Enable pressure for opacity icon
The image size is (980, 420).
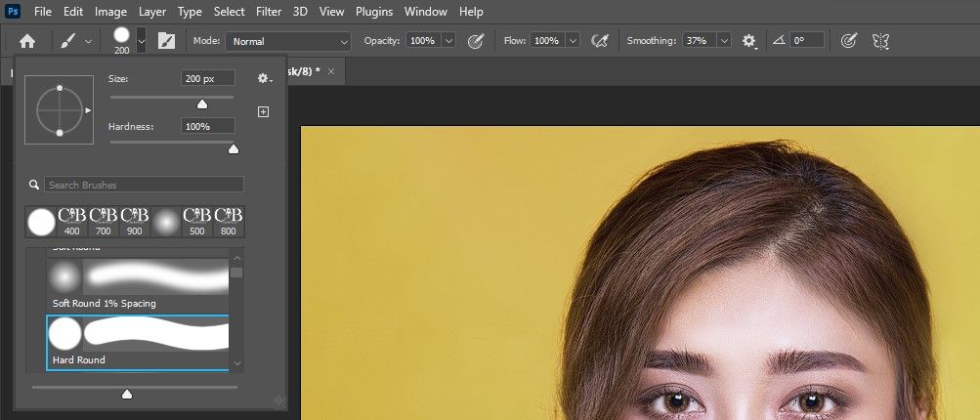476,41
